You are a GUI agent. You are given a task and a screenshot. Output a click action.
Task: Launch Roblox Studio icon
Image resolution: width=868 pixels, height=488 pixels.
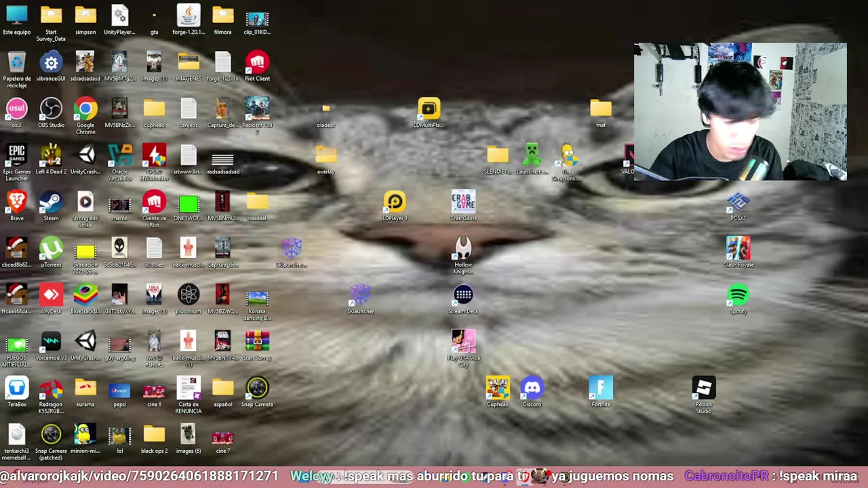point(704,396)
